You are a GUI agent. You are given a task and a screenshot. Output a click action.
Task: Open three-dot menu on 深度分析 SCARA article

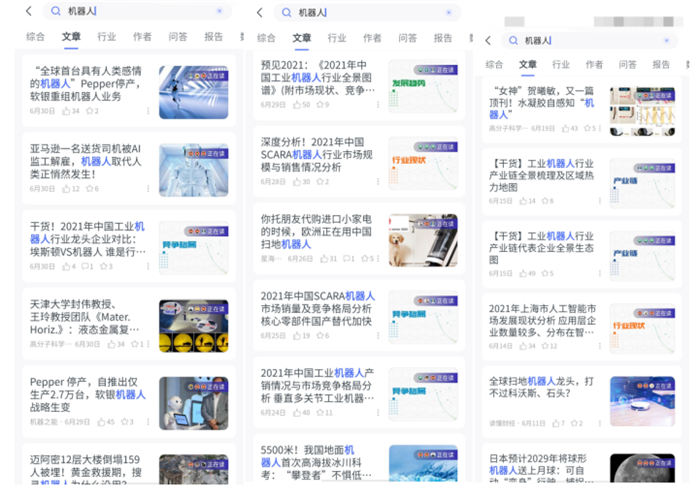pyautogui.click(x=377, y=181)
